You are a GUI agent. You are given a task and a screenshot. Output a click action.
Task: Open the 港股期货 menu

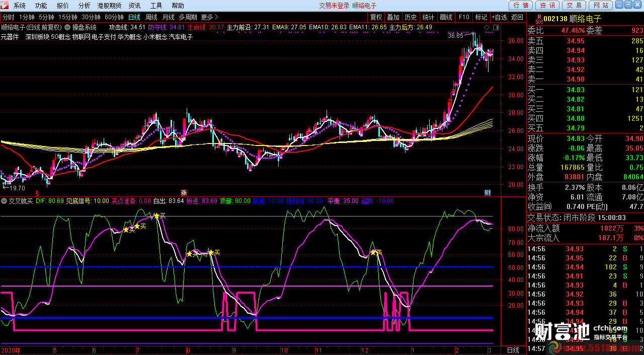point(110,6)
